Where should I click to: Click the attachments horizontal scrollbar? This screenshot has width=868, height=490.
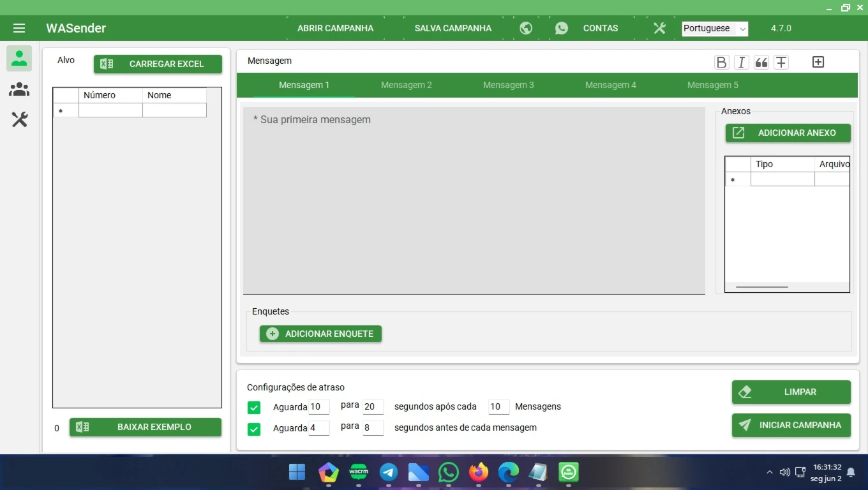tap(762, 287)
